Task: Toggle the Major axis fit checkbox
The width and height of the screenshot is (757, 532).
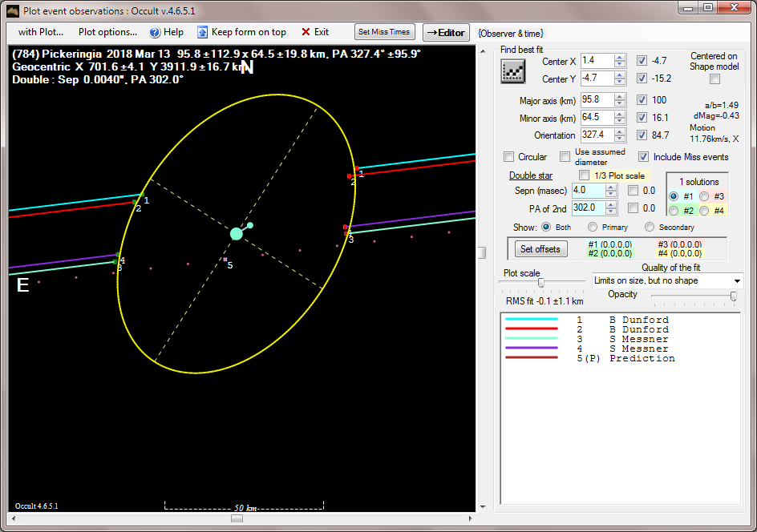Action: [642, 100]
